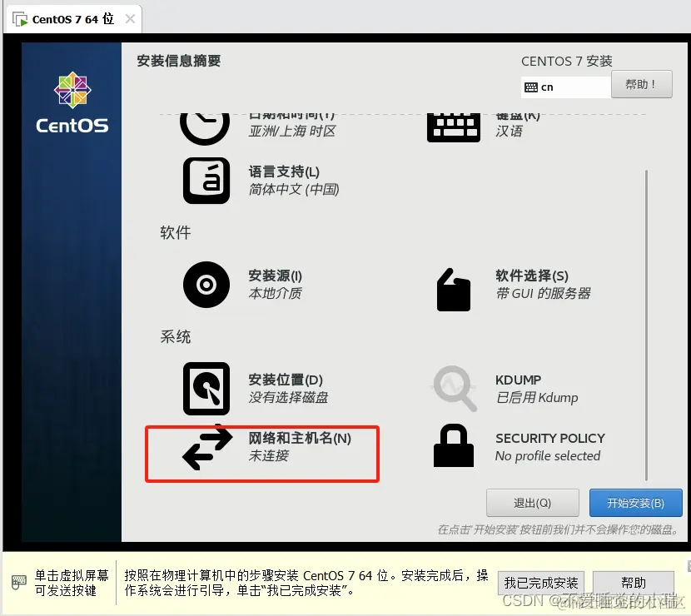Click the 本地介质 text
Screen dimensions: 691x616
click(275, 294)
